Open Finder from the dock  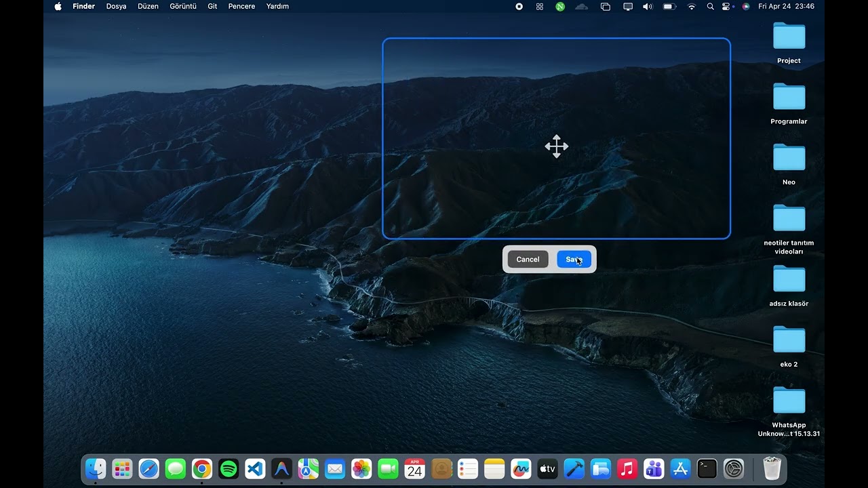[96, 468]
